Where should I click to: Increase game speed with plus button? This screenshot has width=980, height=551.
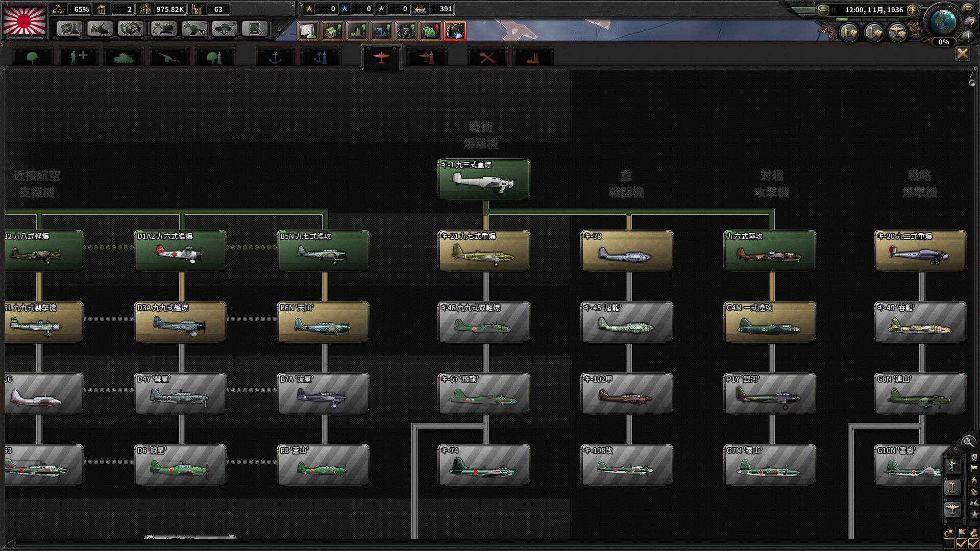(x=913, y=10)
